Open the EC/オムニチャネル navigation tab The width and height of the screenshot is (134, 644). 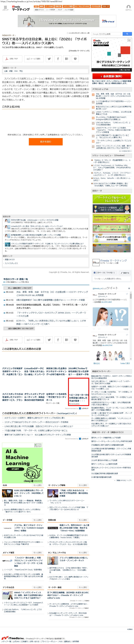coord(82,7)
